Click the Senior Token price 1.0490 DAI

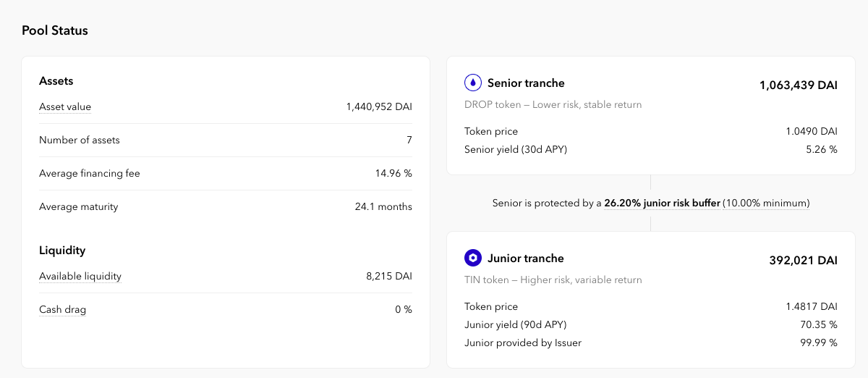pos(812,132)
